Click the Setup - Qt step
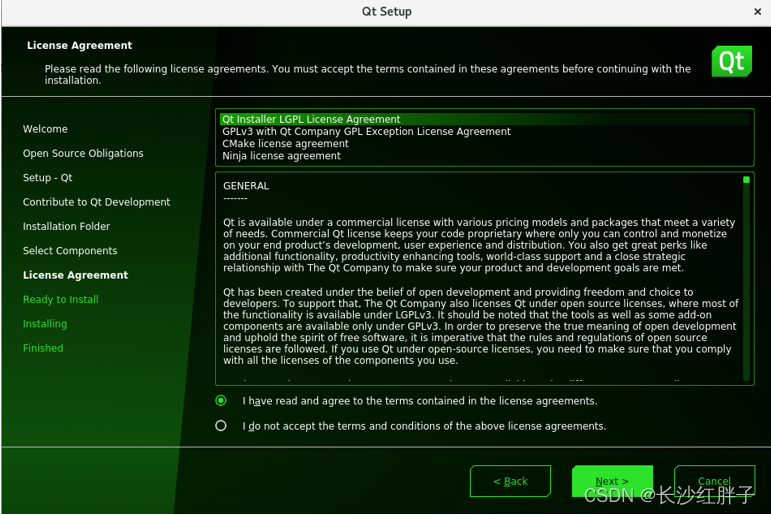 (x=48, y=178)
